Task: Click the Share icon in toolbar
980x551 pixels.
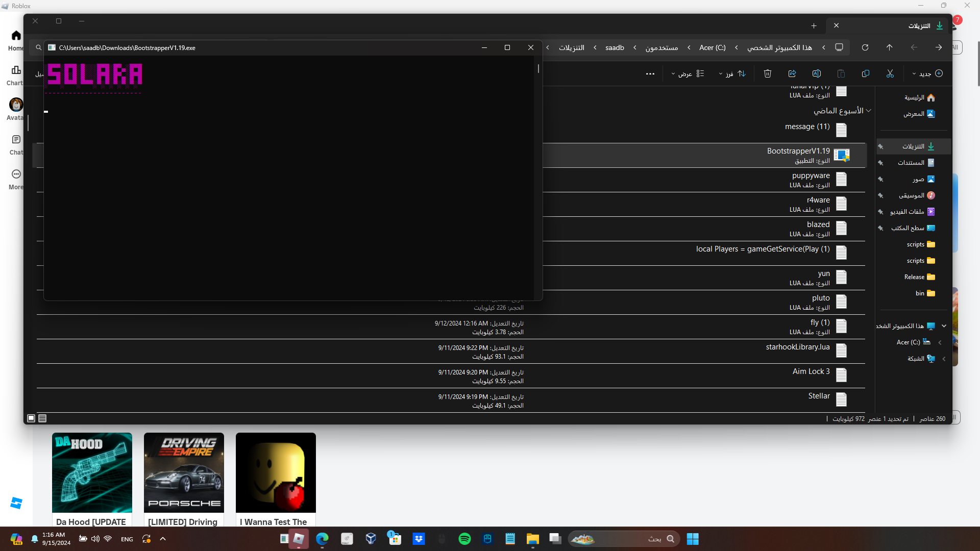Action: coord(792,73)
